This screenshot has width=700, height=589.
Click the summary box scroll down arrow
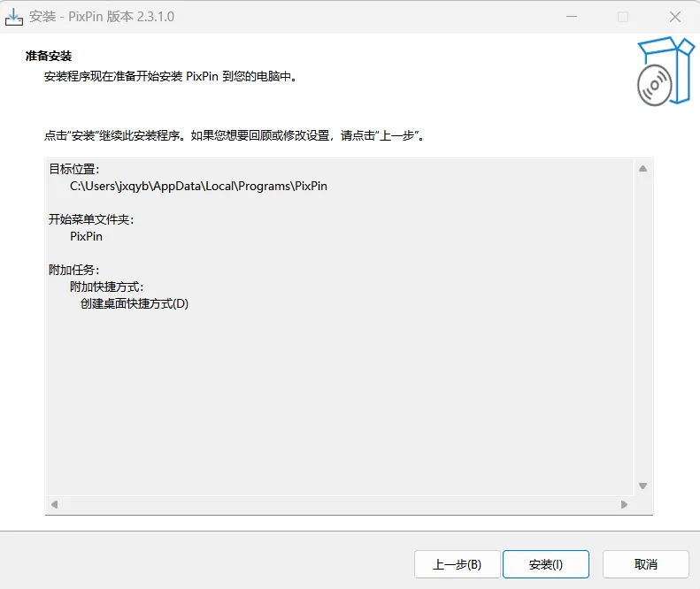coord(642,486)
